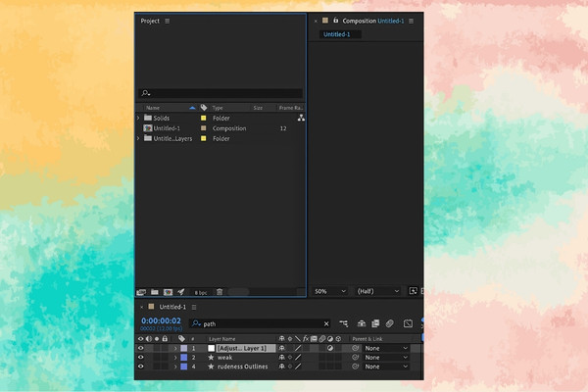This screenshot has width=588, height=392.
Task: Create a new folder in Project panel
Action: pos(155,292)
